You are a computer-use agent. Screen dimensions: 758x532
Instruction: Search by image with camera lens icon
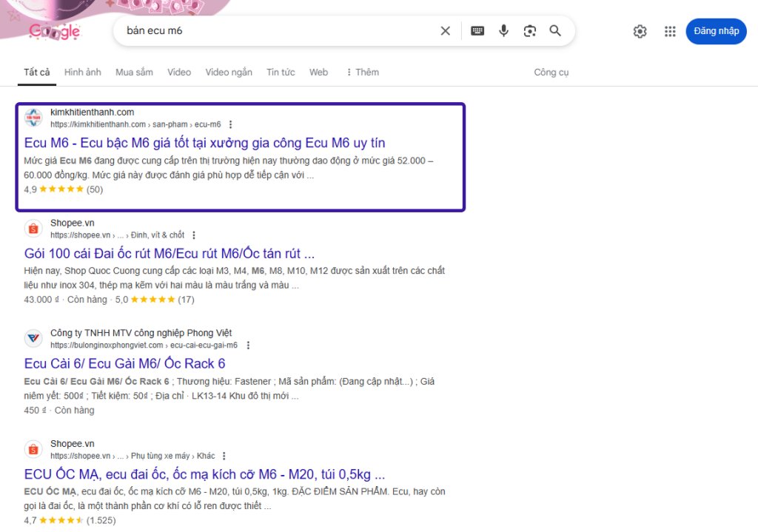click(x=529, y=31)
